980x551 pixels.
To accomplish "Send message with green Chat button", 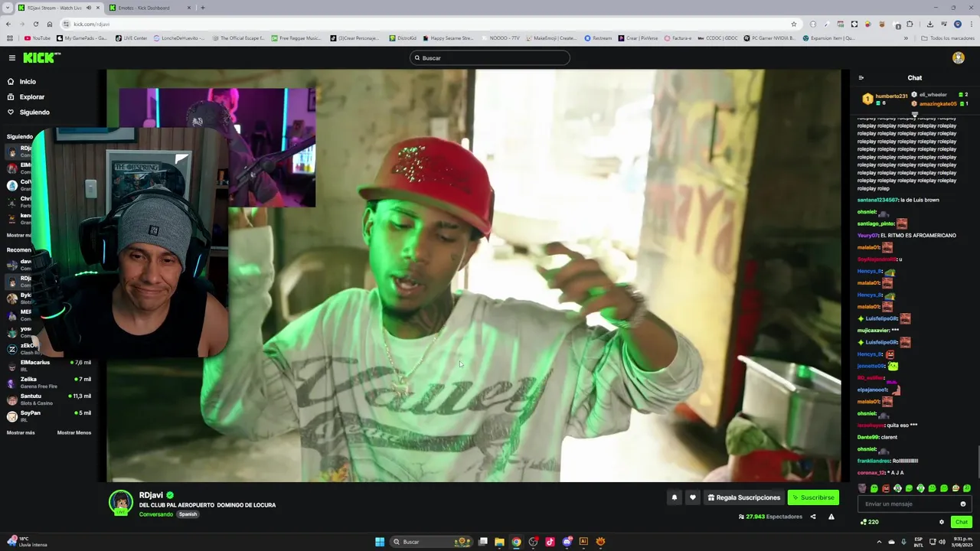I will (x=961, y=522).
